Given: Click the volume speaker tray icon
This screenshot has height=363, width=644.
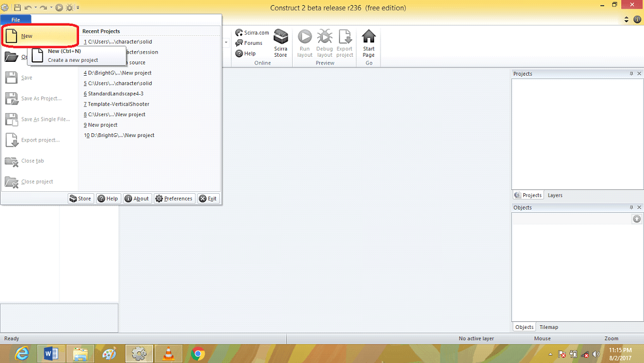Looking at the screenshot, I should [x=597, y=354].
